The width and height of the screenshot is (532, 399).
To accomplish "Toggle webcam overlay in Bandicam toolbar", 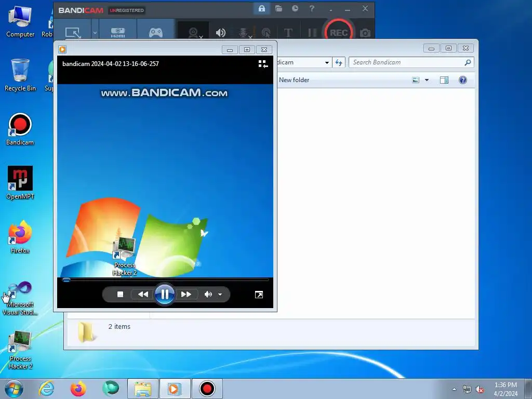I will click(x=193, y=33).
